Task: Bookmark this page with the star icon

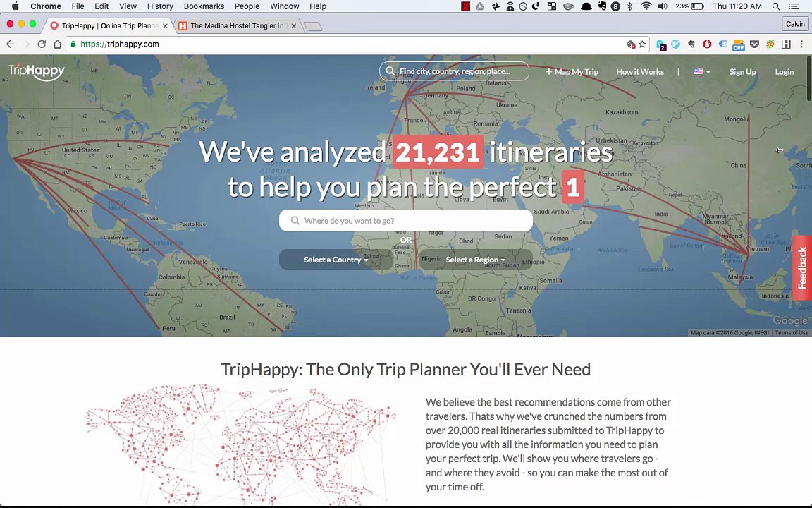Action: point(642,44)
